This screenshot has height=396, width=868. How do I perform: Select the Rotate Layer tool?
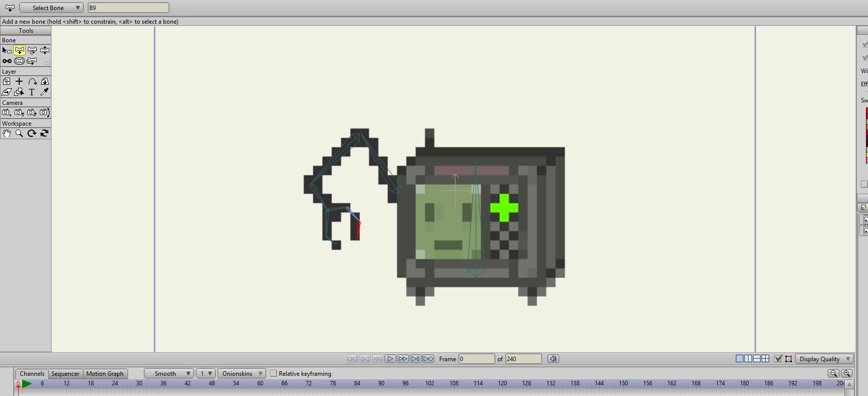[x=32, y=81]
